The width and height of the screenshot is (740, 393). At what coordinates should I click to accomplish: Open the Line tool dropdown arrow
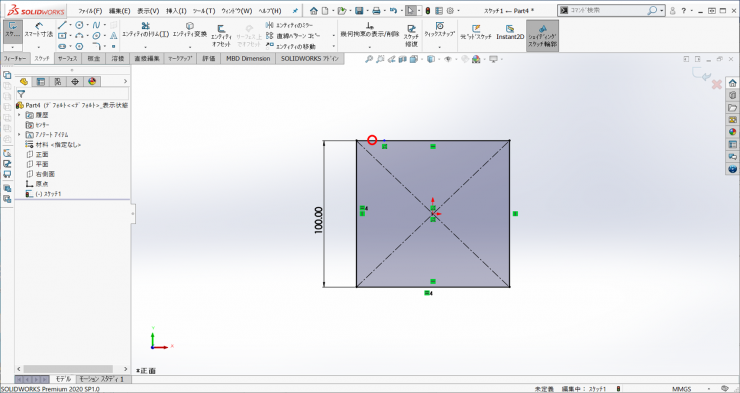pyautogui.click(x=70, y=25)
